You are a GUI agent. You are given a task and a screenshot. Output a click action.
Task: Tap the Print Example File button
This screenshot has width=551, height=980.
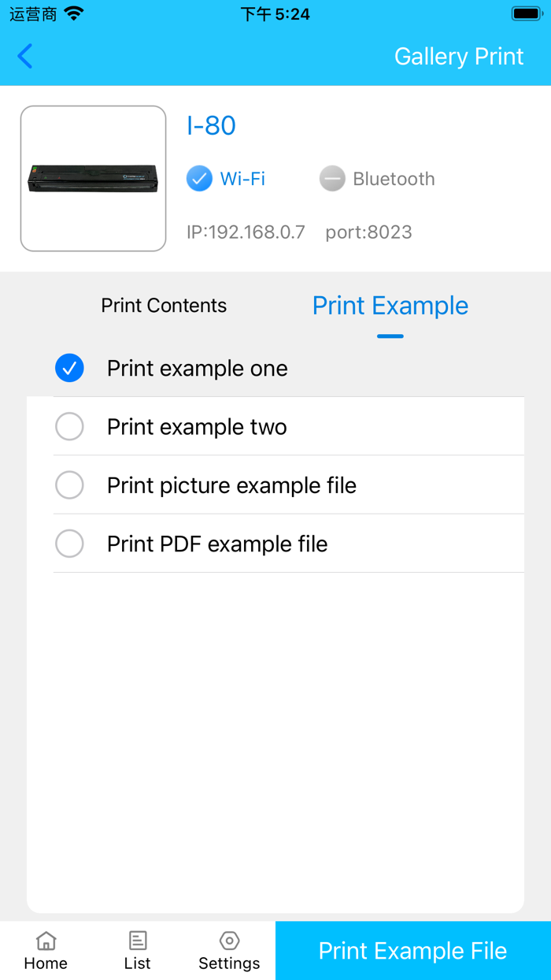tap(412, 950)
